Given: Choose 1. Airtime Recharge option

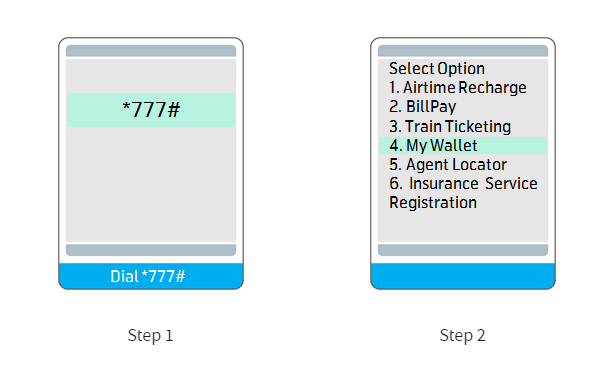Looking at the screenshot, I should click(x=458, y=87).
